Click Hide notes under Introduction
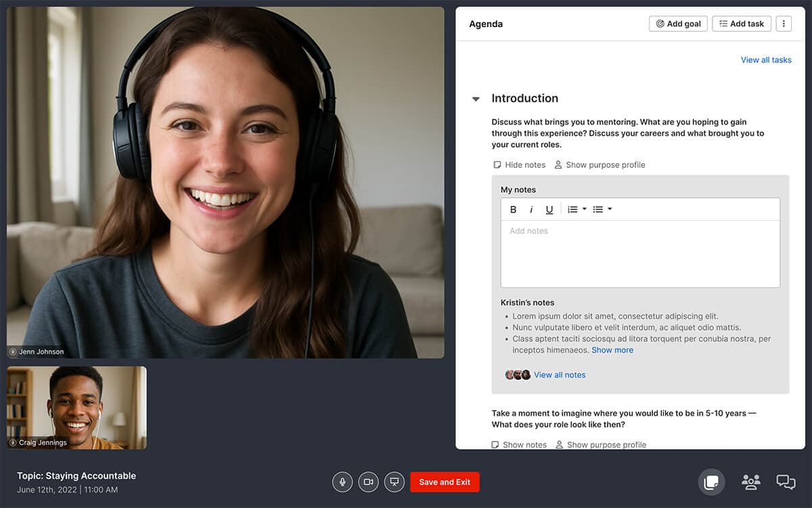812x508 pixels. click(x=519, y=165)
